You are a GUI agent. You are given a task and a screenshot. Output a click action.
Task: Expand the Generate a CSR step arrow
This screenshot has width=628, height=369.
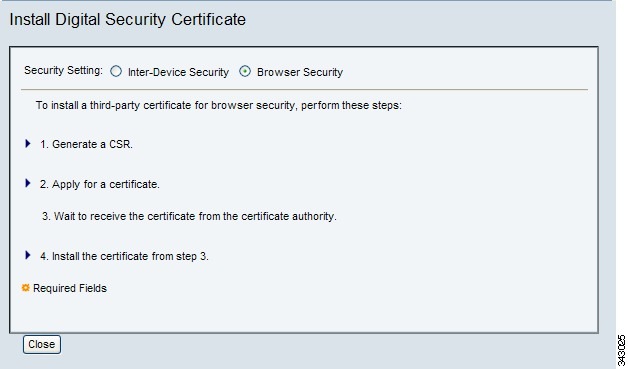click(x=28, y=143)
